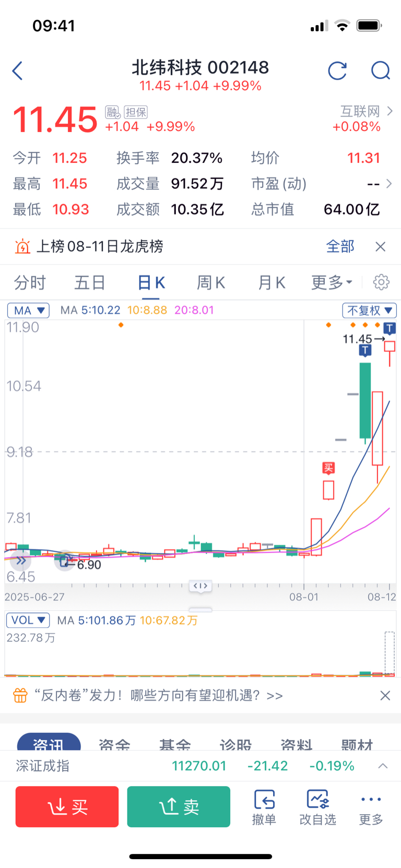The image size is (401, 868).
Task: Open chart settings gear icon
Action: (381, 282)
